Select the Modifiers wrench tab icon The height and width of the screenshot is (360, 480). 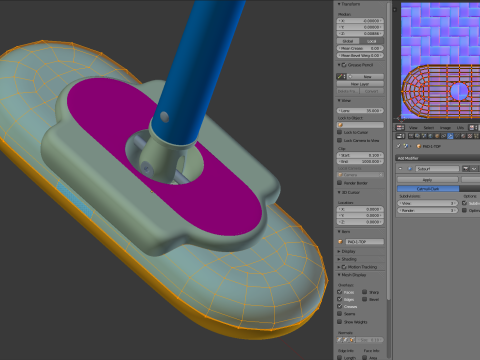pos(450,136)
